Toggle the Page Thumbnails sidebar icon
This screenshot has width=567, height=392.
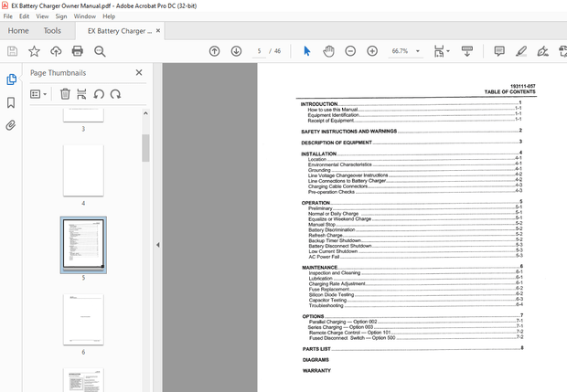11,79
